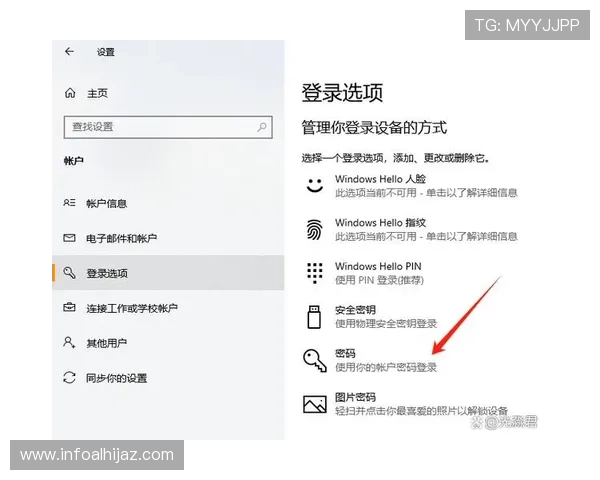Click the key icon beside 登录选项 in sidebar
This screenshot has width=600, height=480.
coord(69,273)
